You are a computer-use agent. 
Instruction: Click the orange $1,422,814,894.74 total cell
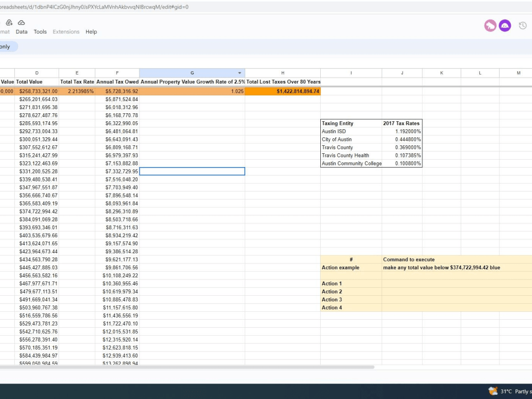point(282,91)
